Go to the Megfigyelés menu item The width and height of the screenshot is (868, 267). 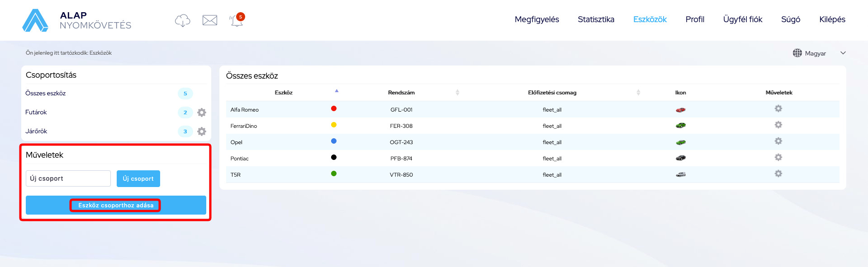click(x=537, y=19)
